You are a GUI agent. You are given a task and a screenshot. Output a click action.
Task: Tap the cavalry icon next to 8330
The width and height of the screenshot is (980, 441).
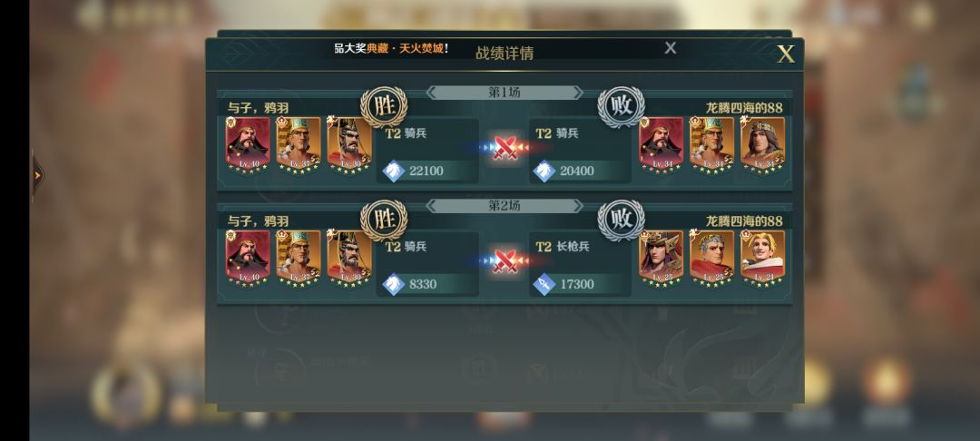pyautogui.click(x=394, y=284)
